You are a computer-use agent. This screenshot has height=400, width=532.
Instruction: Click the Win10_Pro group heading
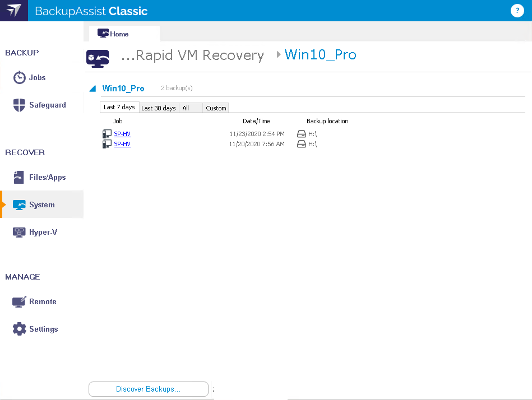coord(123,89)
